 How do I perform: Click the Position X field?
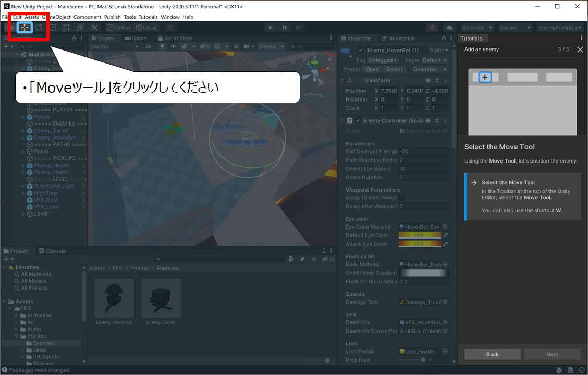click(389, 91)
